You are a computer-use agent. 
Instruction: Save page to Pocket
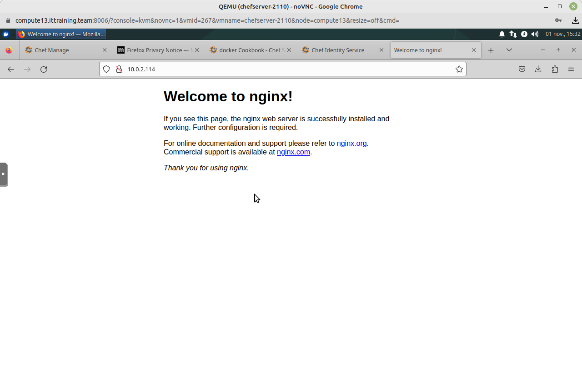(x=522, y=69)
